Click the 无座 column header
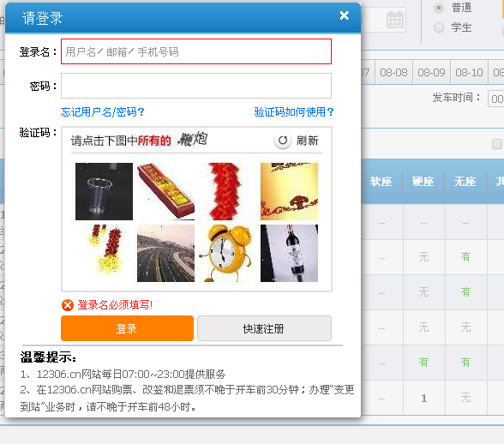 point(465,182)
